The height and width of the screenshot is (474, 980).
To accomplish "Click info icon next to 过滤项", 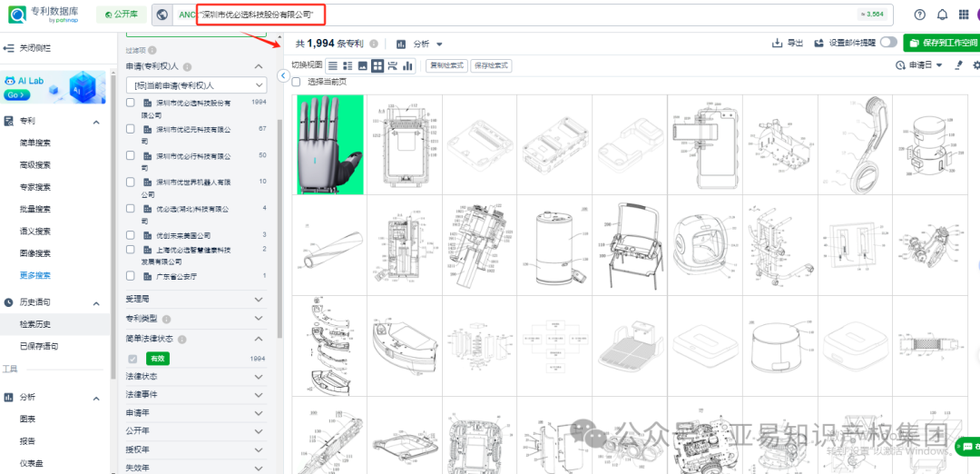I will [x=152, y=51].
